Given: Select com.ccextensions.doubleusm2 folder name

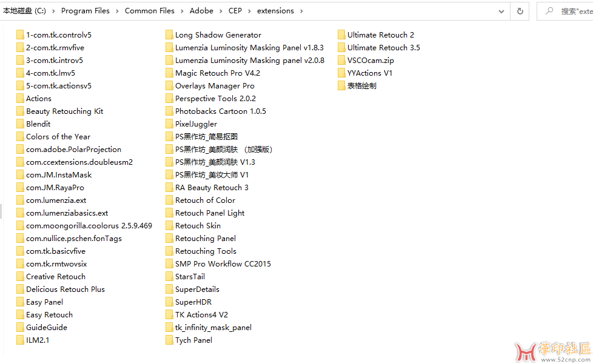Looking at the screenshot, I should coord(79,162).
